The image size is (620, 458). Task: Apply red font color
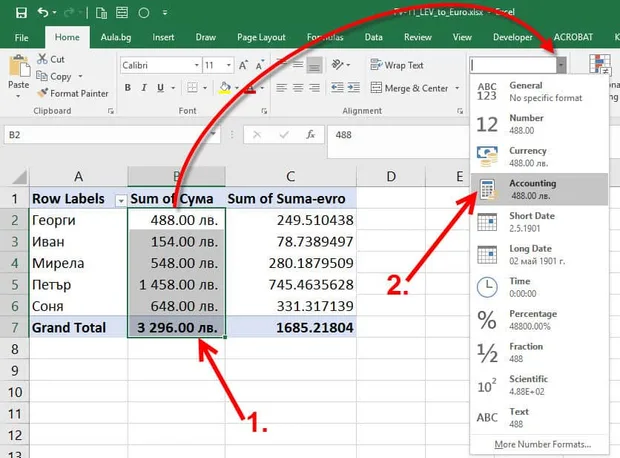(250, 88)
